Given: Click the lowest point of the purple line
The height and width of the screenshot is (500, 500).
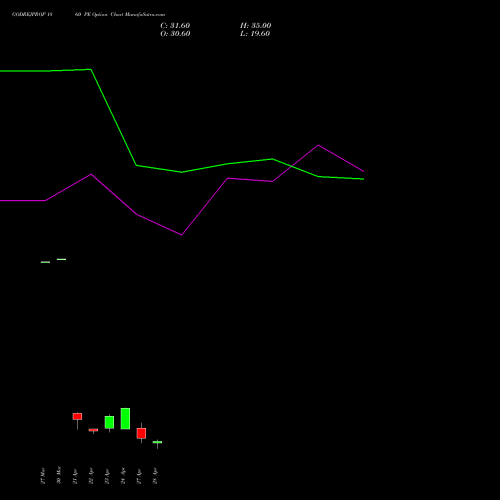Looking at the screenshot, I should tap(181, 235).
